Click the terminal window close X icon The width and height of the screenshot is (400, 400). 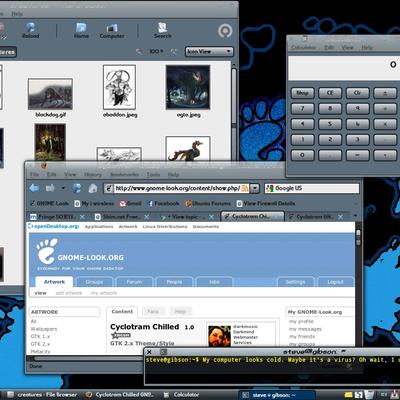149,352
